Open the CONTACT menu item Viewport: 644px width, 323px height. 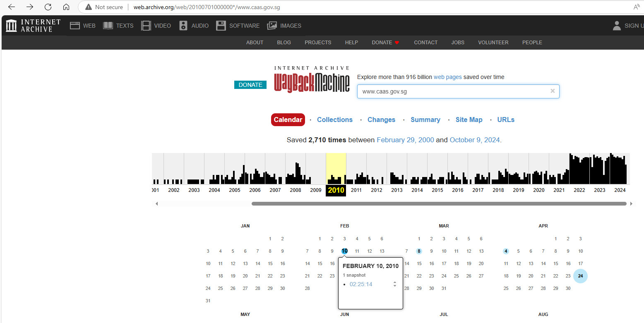425,42
